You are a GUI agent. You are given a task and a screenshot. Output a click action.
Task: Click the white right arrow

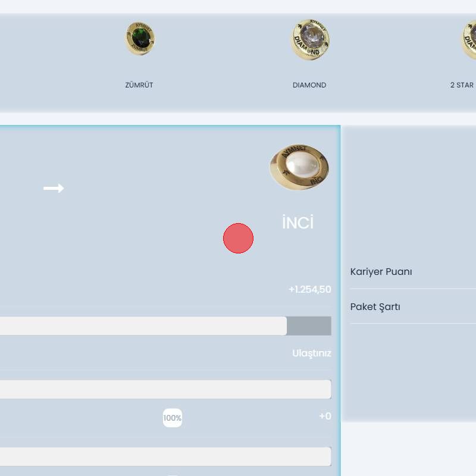pos(54,188)
